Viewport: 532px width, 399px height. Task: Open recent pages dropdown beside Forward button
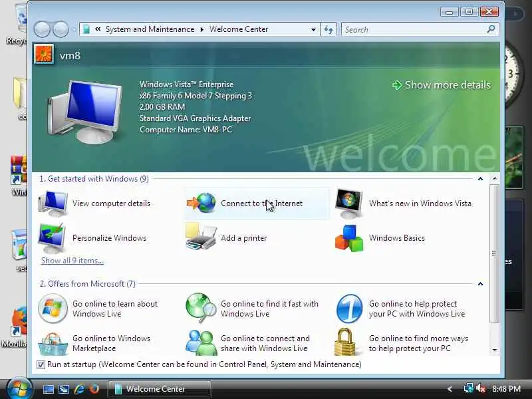click(74, 30)
